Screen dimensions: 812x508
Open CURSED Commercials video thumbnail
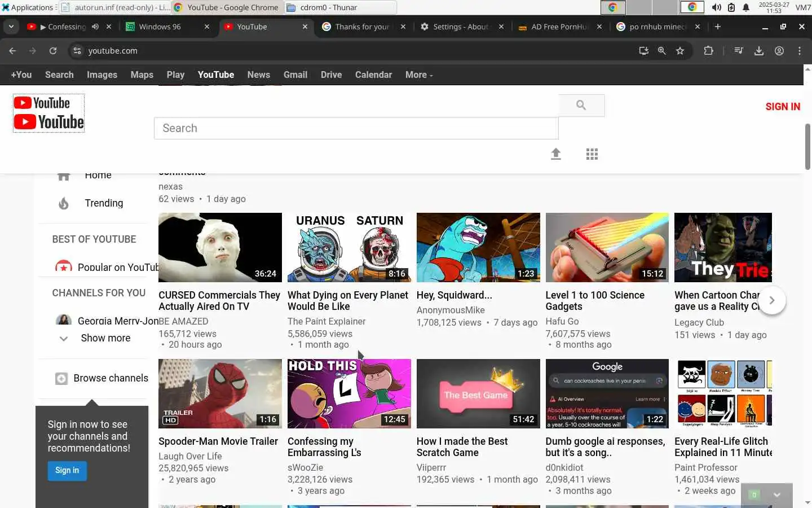[x=220, y=248]
